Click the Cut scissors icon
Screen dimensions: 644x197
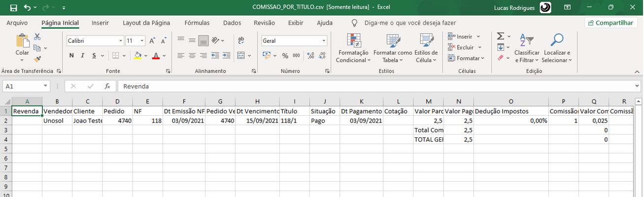pos(37,37)
